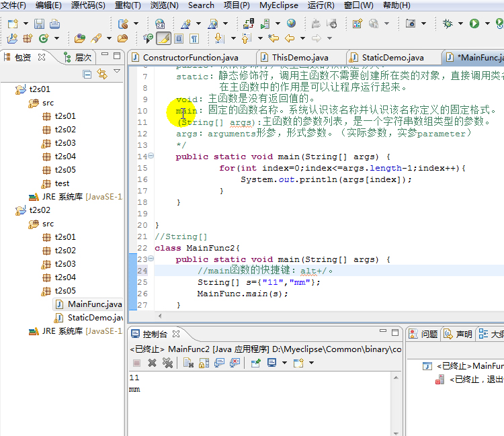Image resolution: width=504 pixels, height=436 pixels.
Task: Open the Open Console dropdown arrow
Action: (x=311, y=363)
